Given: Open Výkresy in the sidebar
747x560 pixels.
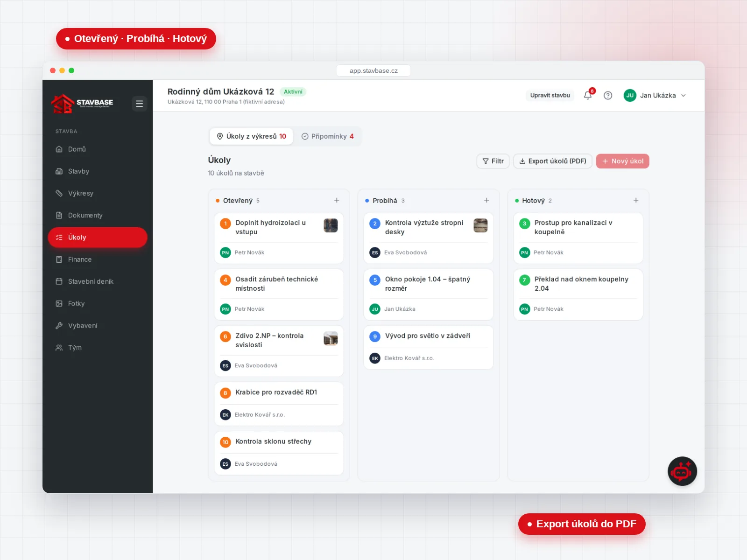Looking at the screenshot, I should pyautogui.click(x=98, y=193).
